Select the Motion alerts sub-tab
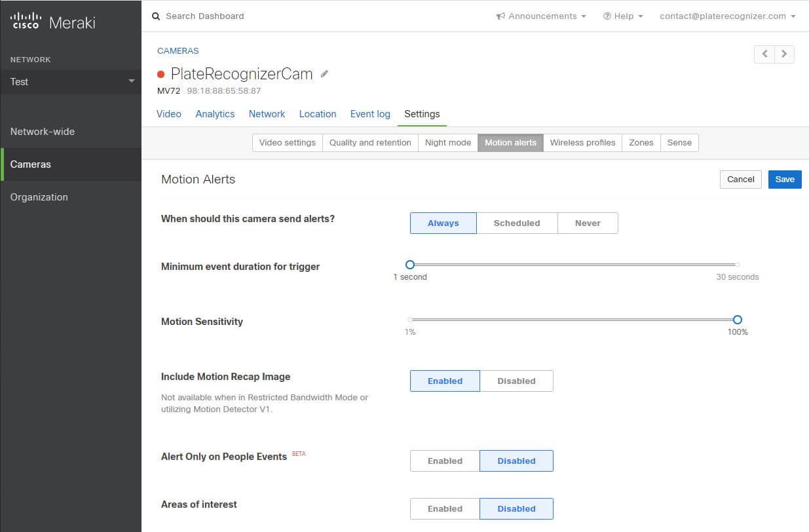 [510, 142]
